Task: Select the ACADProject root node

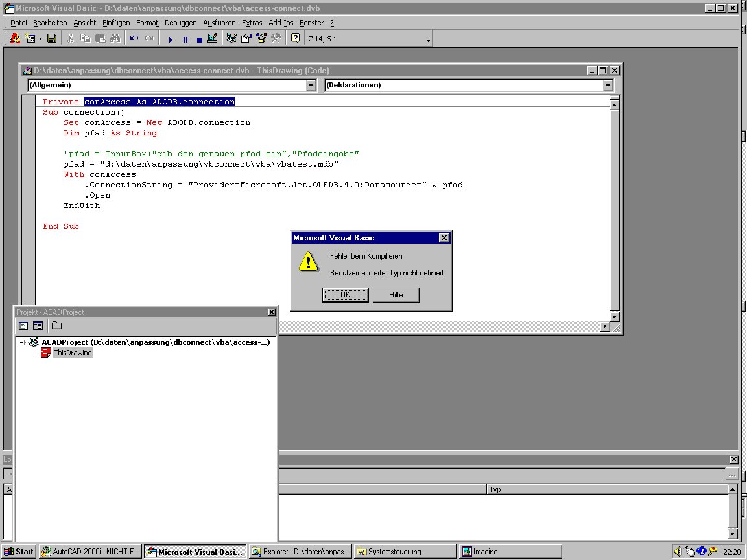Action: (x=156, y=342)
